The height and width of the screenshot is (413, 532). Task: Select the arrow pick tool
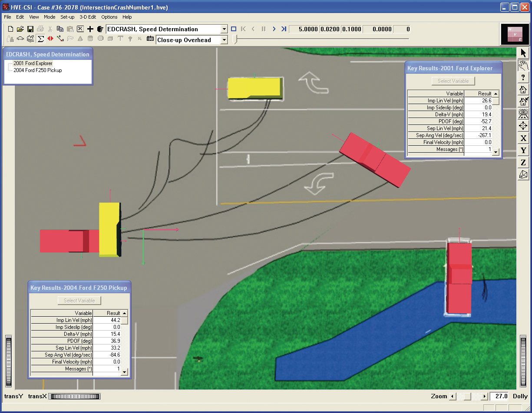(523, 53)
